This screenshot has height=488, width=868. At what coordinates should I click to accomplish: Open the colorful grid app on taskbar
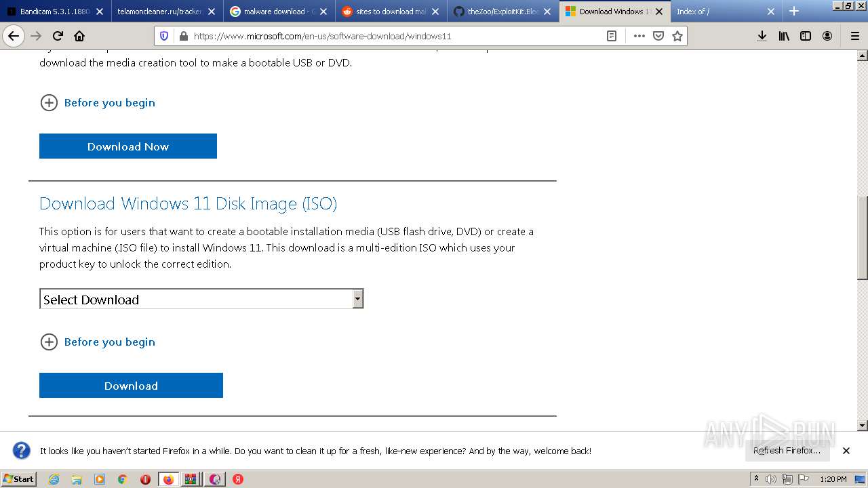pos(191,479)
